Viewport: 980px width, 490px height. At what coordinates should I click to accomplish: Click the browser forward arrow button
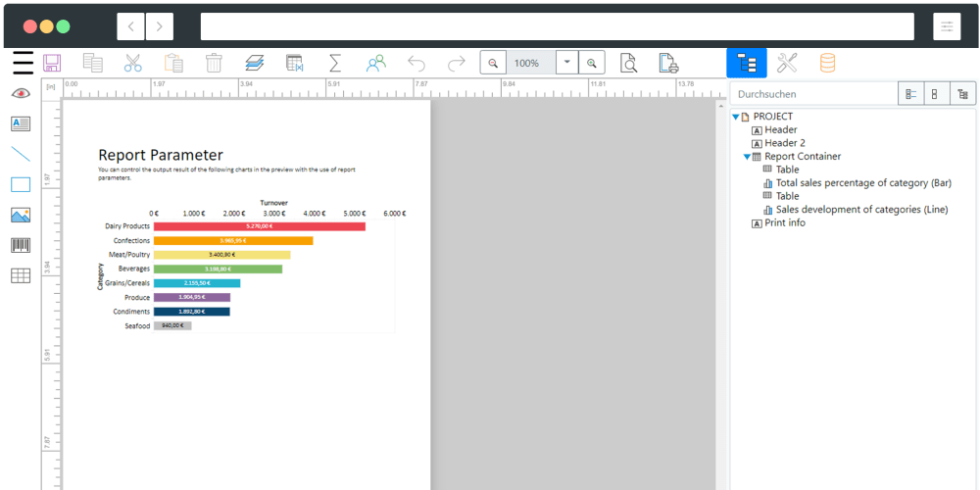tap(160, 26)
